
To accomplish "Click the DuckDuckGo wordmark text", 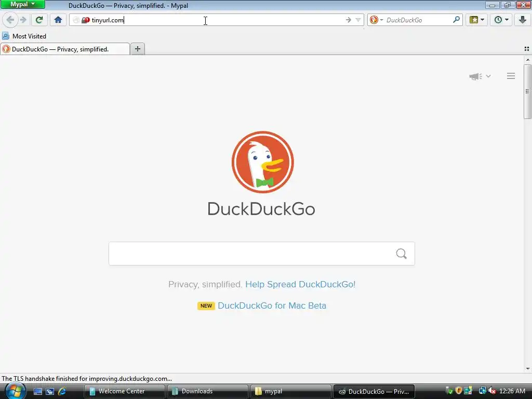I will point(261,209).
